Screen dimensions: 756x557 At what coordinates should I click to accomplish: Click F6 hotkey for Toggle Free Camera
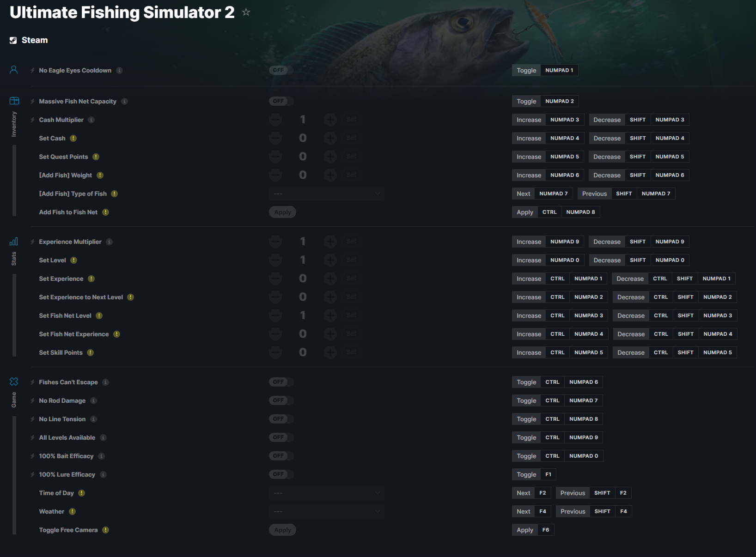(x=546, y=530)
